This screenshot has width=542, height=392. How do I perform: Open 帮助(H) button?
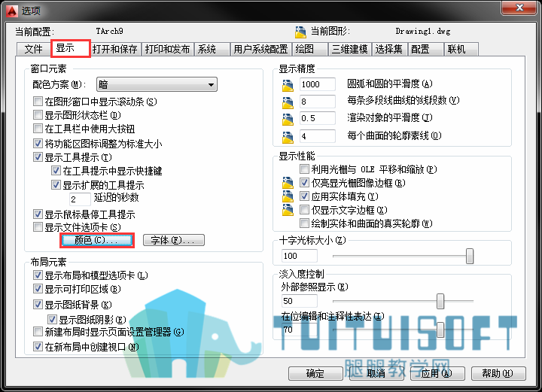click(x=498, y=373)
